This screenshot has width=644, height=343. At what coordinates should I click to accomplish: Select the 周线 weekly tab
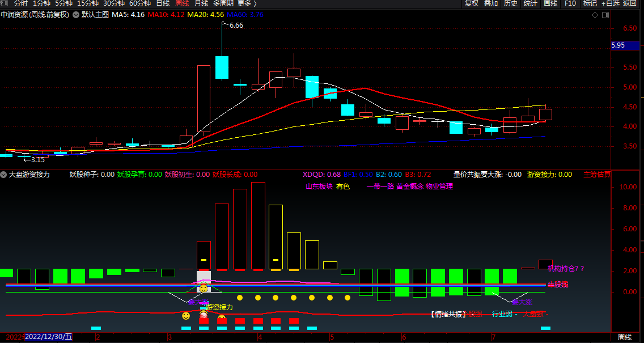[182, 3]
